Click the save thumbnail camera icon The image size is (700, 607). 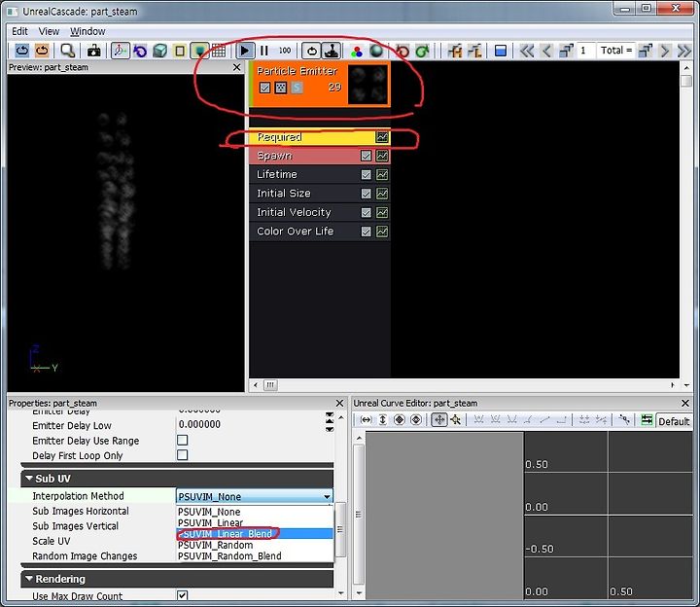(x=93, y=51)
